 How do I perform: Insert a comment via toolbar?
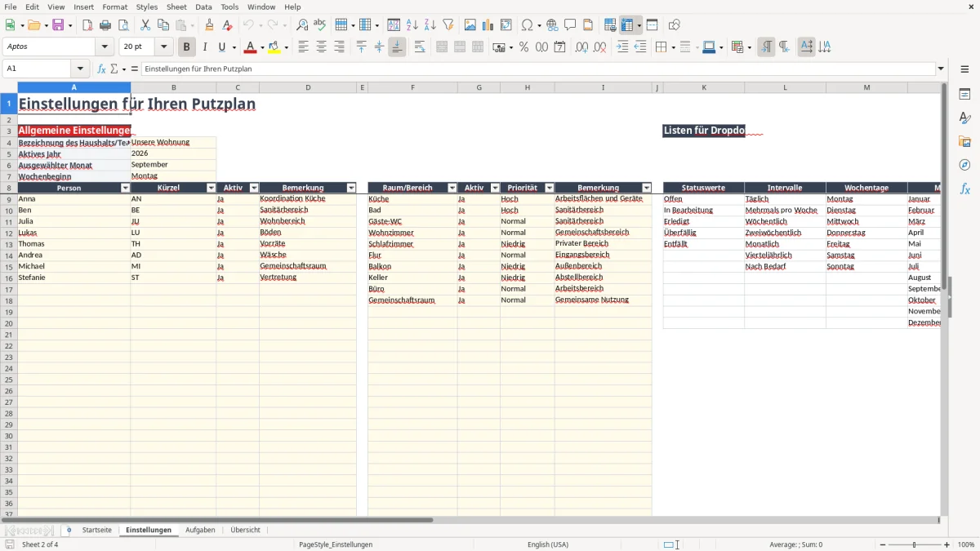[x=571, y=25]
